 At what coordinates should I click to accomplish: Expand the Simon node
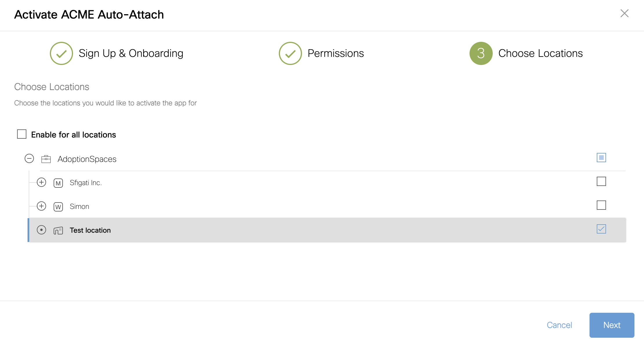coord(41,206)
